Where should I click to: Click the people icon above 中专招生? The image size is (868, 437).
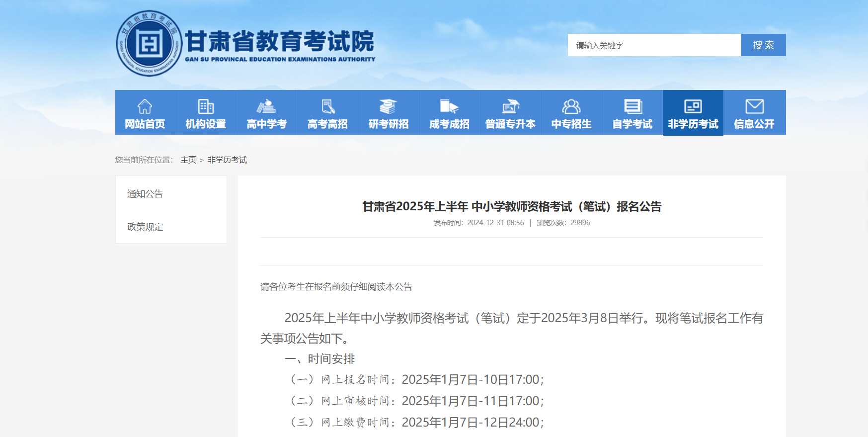571,106
